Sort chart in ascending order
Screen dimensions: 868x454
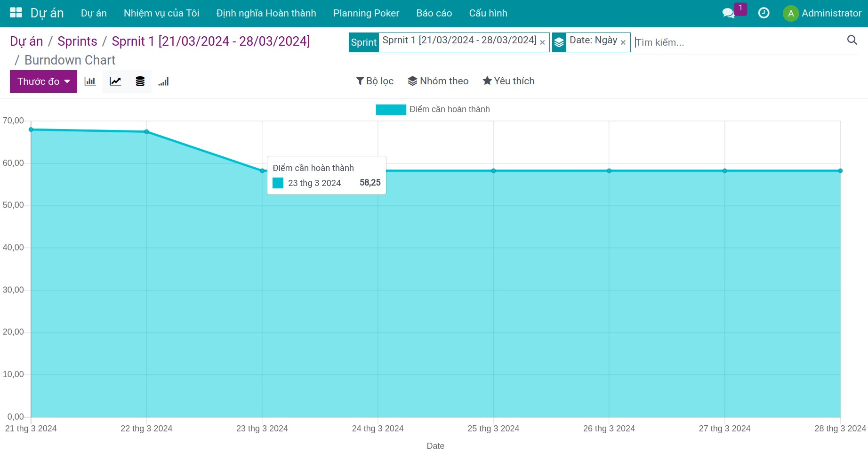pyautogui.click(x=163, y=81)
